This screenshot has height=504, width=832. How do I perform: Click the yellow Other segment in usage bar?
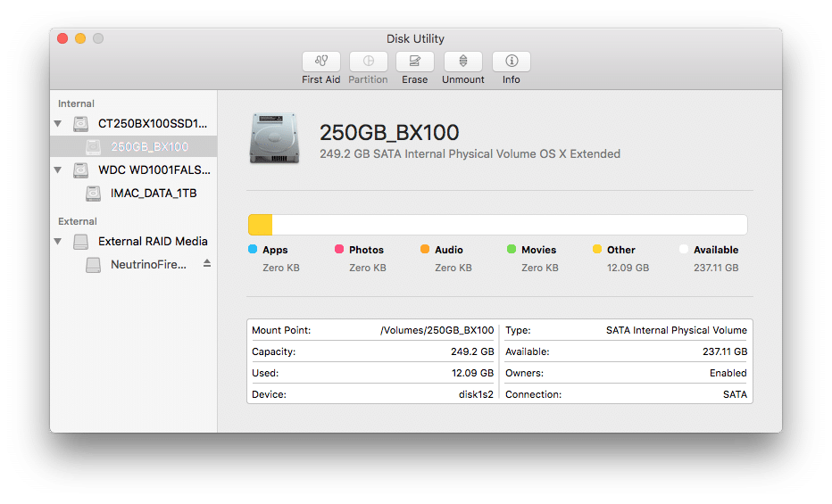click(260, 225)
